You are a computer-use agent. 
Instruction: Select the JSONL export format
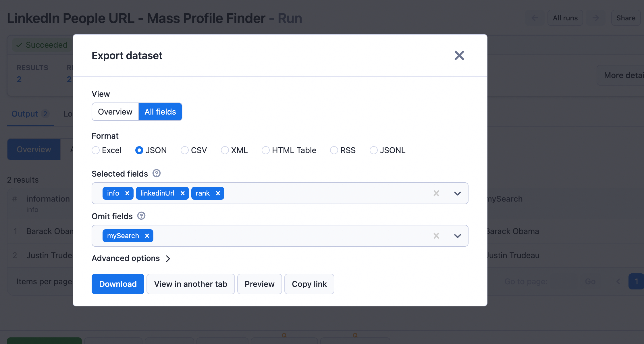click(373, 150)
